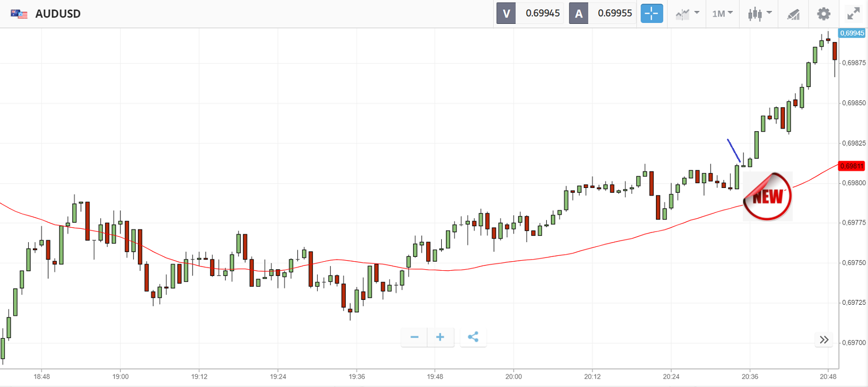
Task: Click the 19:36 time axis label
Action: tap(357, 377)
